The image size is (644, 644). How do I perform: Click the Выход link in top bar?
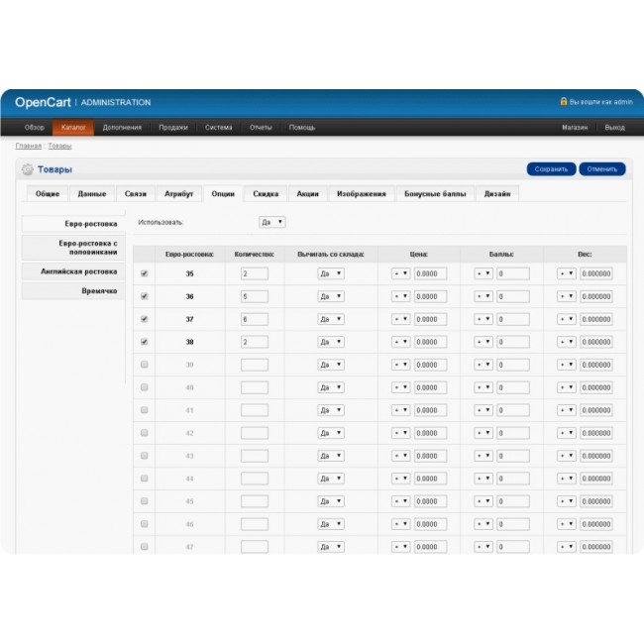pyautogui.click(x=614, y=128)
